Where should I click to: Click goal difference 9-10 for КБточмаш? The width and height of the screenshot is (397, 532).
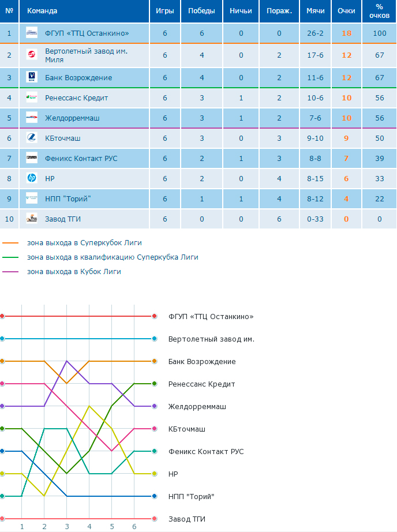pos(315,138)
